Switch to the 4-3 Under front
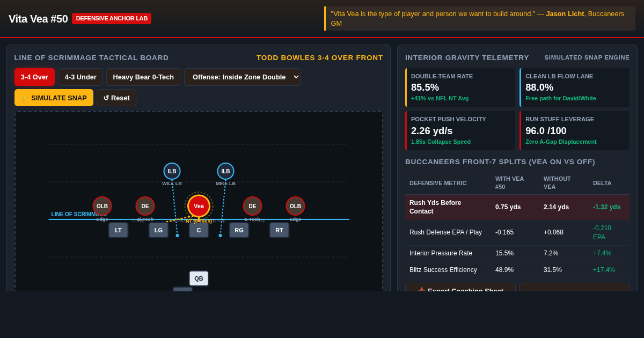 pos(80,77)
